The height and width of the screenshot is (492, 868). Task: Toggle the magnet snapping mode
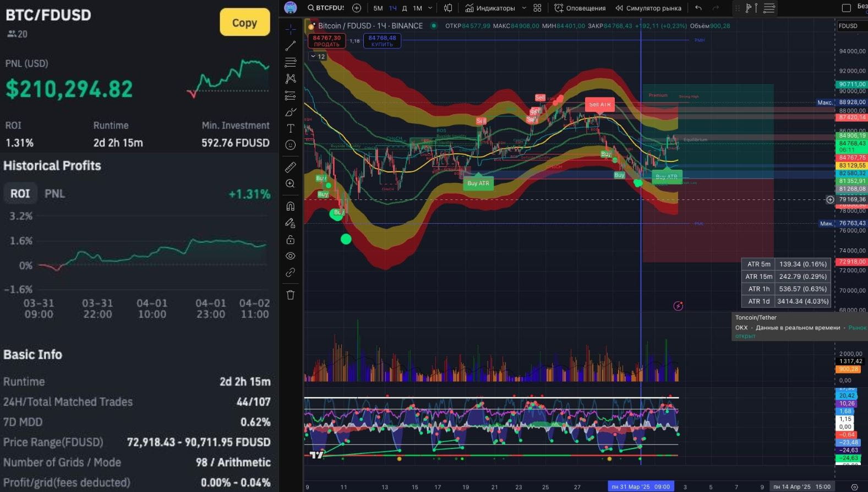point(291,206)
